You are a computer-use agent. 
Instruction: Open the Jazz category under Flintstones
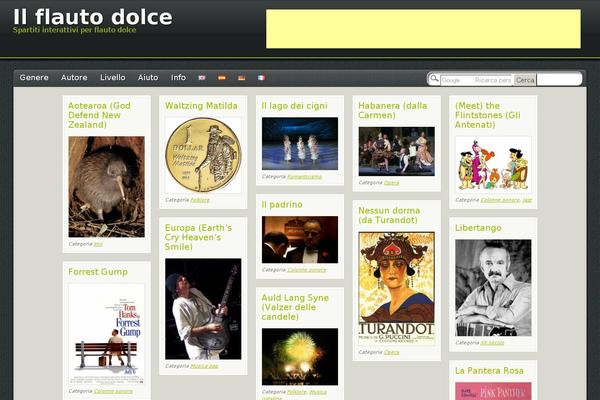click(527, 200)
